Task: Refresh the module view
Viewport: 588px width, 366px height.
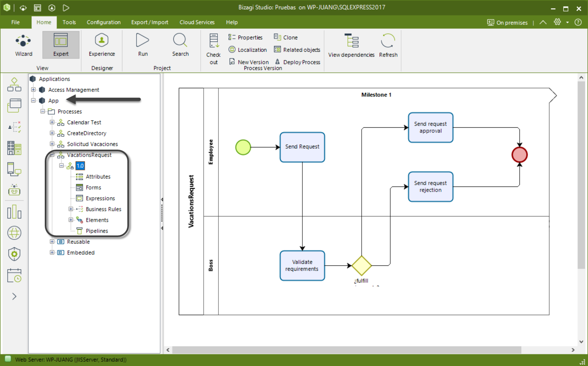Action: click(388, 45)
